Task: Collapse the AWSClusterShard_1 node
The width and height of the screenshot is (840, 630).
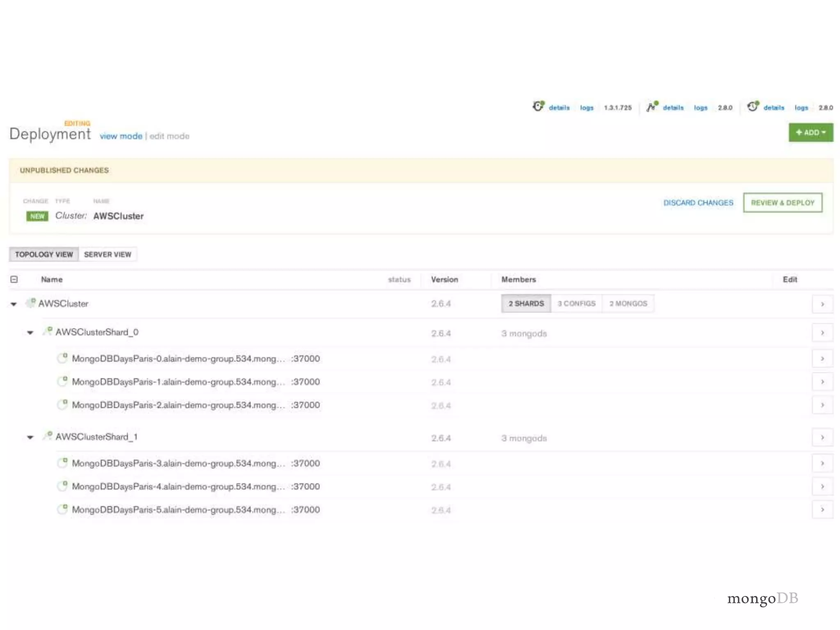Action: click(30, 437)
